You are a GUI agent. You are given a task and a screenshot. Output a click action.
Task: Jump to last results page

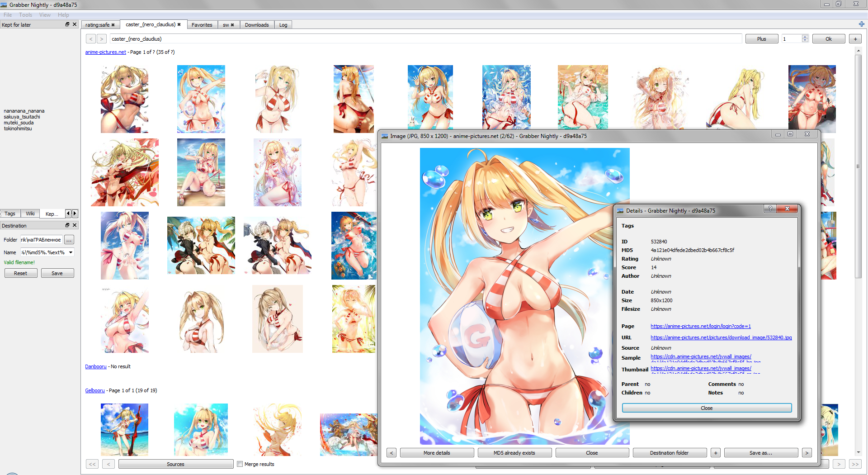[855, 464]
